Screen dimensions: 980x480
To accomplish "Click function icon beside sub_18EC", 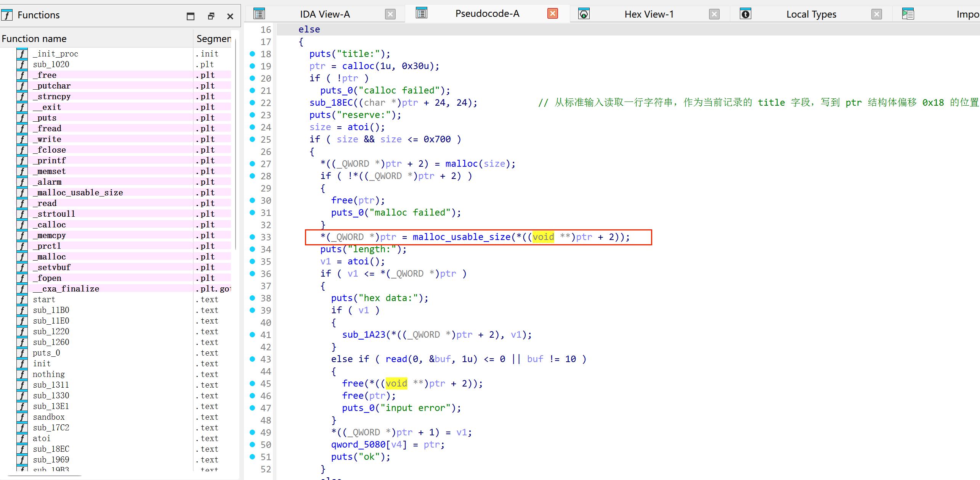I will [22, 449].
